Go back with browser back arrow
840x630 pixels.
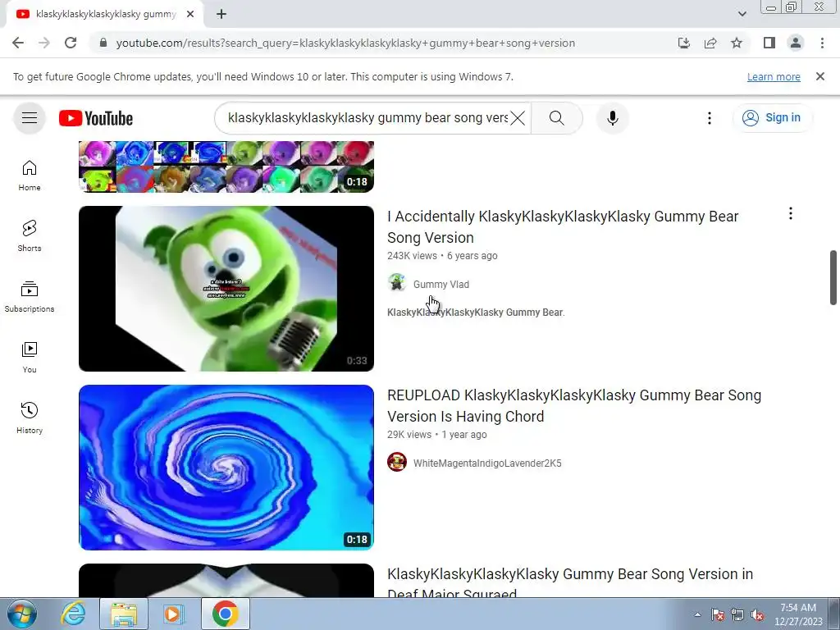(18, 43)
